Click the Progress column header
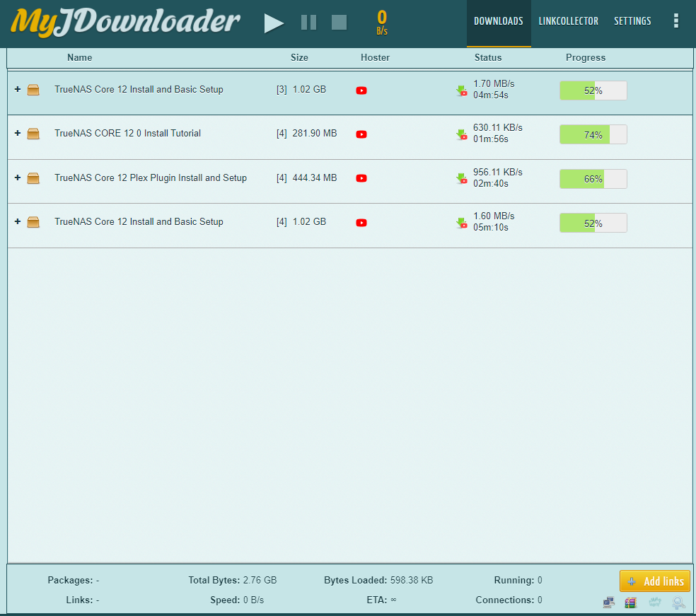The image size is (696, 616). (x=586, y=58)
